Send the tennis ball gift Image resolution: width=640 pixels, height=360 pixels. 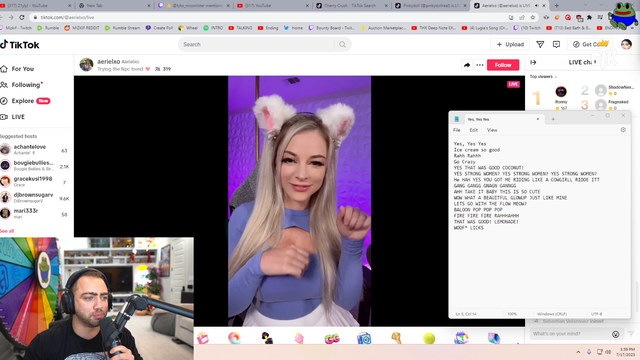pyautogui.click(x=429, y=338)
